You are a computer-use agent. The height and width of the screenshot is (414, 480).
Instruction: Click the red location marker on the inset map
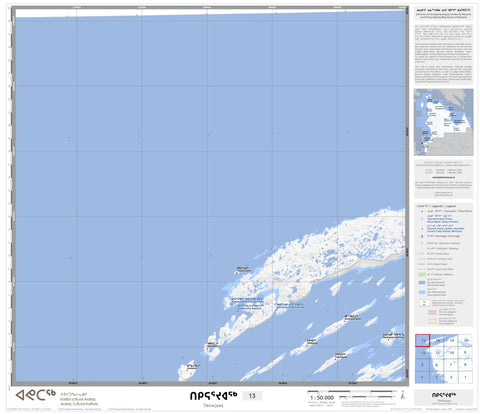pyautogui.click(x=422, y=143)
